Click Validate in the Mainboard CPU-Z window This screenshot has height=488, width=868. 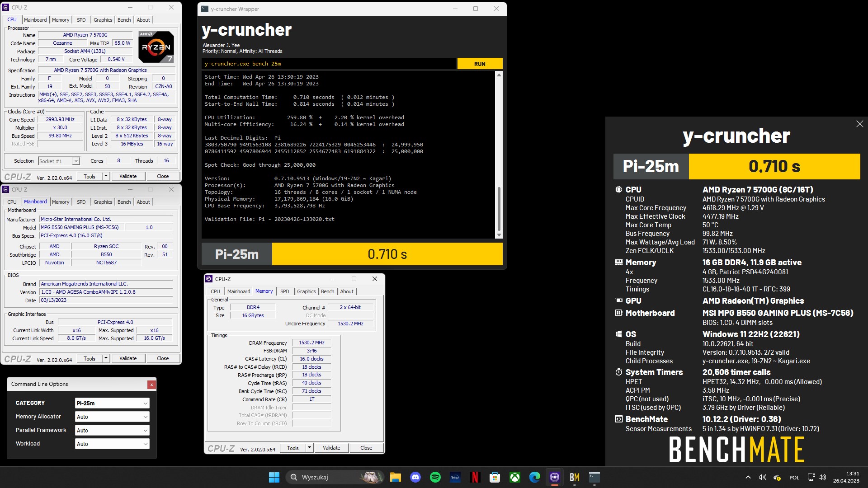pyautogui.click(x=128, y=358)
